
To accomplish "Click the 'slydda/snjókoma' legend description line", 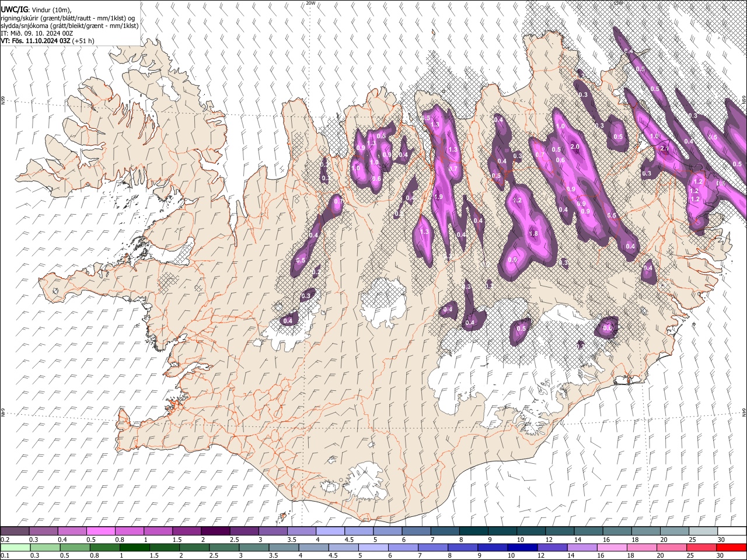I will pyautogui.click(x=69, y=26).
